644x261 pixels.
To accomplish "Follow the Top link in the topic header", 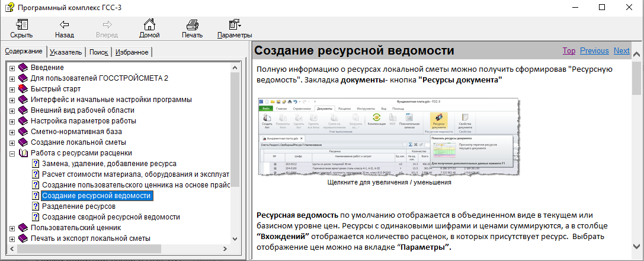I will (569, 50).
